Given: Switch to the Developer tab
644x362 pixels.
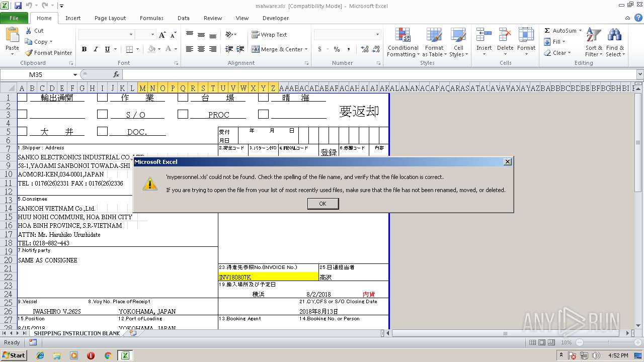Looking at the screenshot, I should click(x=276, y=18).
